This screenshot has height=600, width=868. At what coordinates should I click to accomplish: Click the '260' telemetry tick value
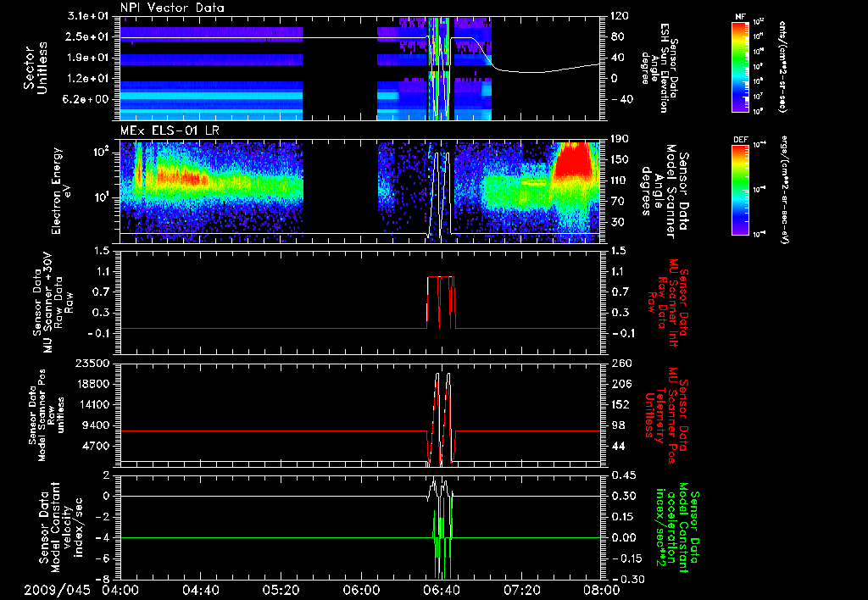pos(622,364)
